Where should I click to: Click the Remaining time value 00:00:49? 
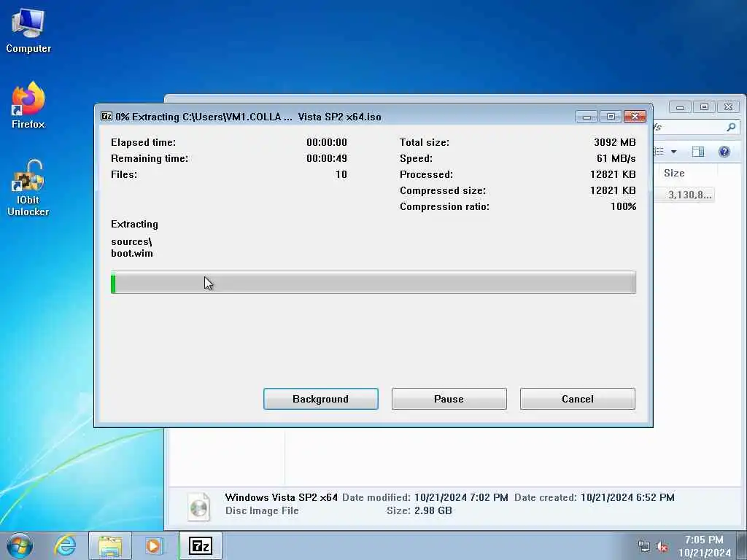[x=326, y=158]
